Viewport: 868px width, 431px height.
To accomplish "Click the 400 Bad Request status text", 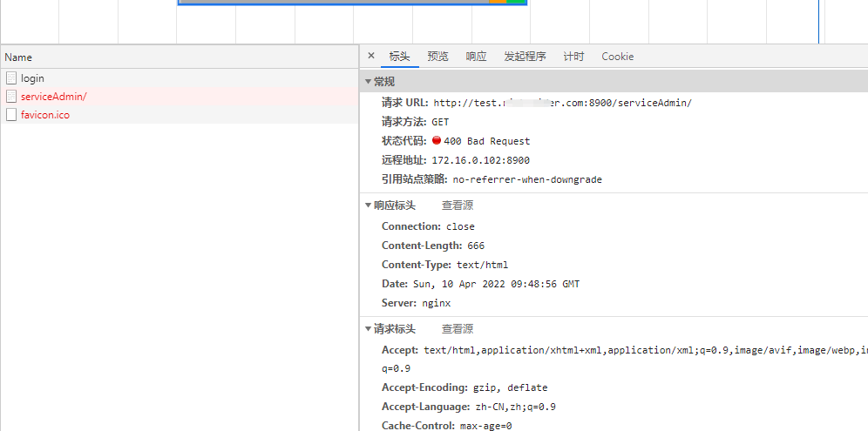I will point(486,141).
